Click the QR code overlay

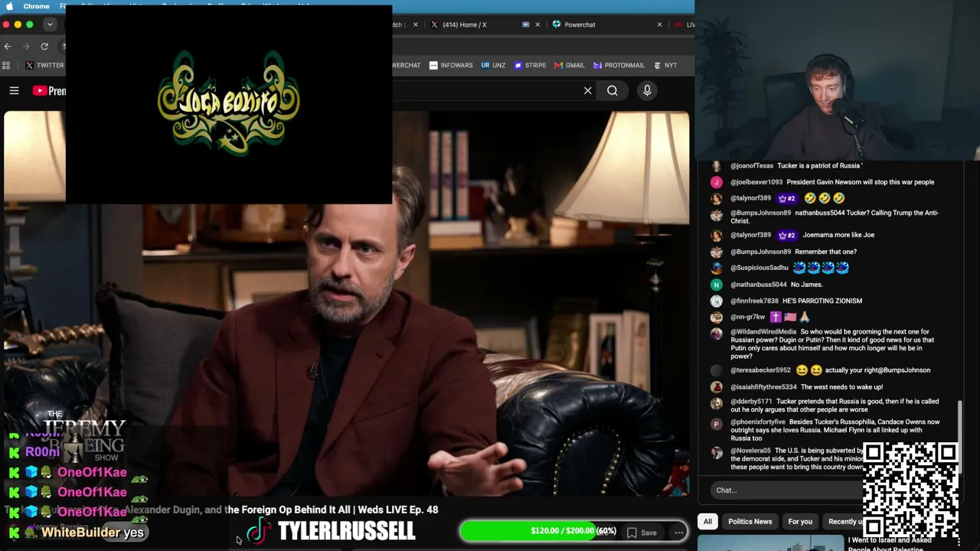pyautogui.click(x=911, y=490)
